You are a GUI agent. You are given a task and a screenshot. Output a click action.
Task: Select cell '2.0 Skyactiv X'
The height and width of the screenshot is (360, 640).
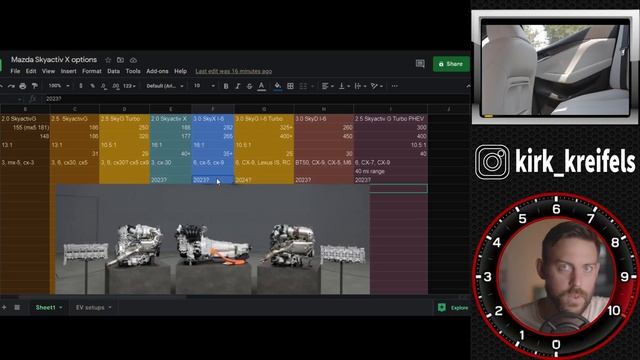point(171,119)
